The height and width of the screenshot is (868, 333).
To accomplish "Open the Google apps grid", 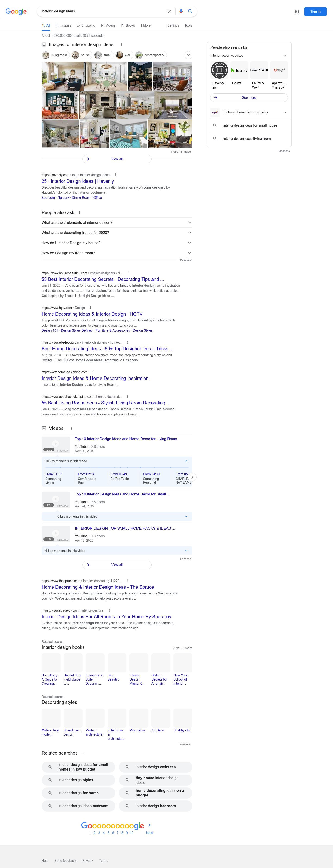I will (x=297, y=12).
